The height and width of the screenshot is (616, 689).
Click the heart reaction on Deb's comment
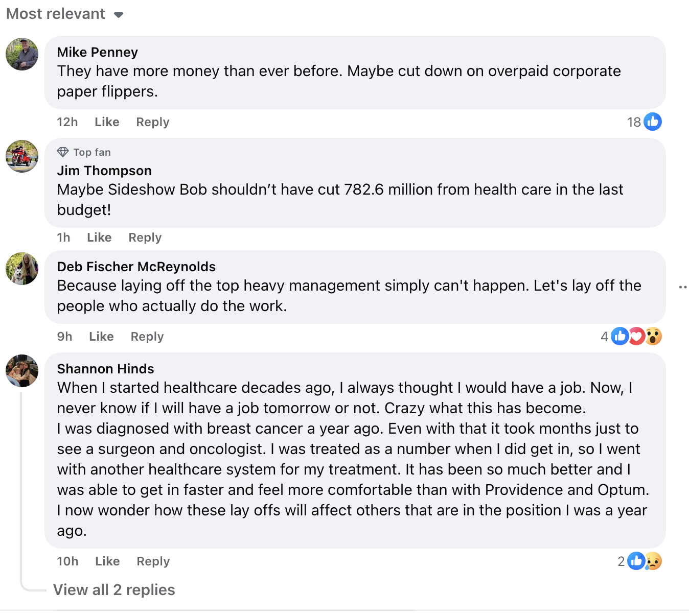coord(636,336)
